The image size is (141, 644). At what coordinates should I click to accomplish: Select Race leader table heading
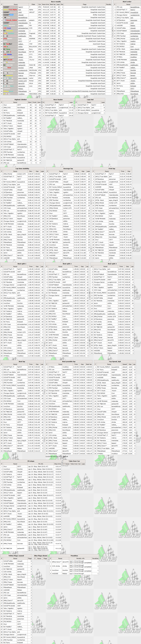coord(58,99)
